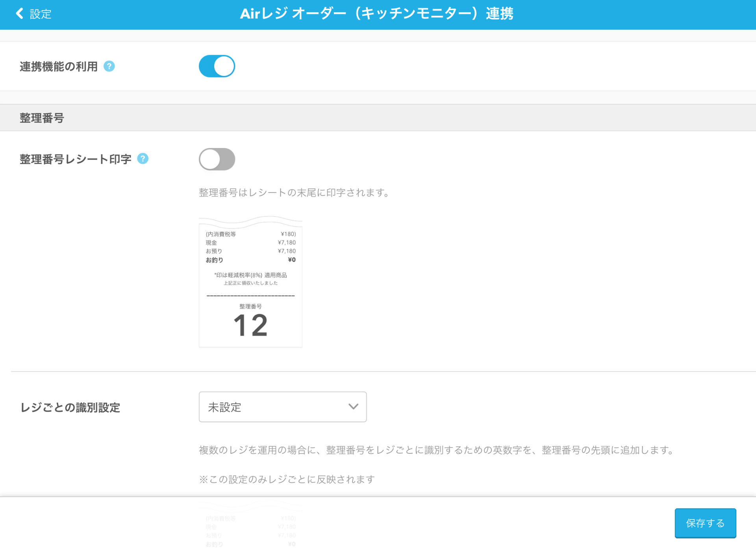This screenshot has height=551, width=756.
Task: Enable the 整理番号レシート印字 switch
Action: point(217,159)
